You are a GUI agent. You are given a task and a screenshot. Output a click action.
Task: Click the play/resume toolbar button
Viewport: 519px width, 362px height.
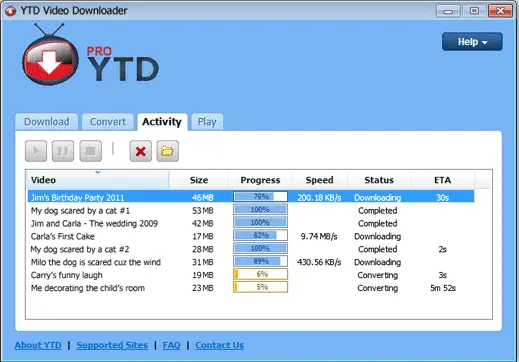(x=36, y=151)
